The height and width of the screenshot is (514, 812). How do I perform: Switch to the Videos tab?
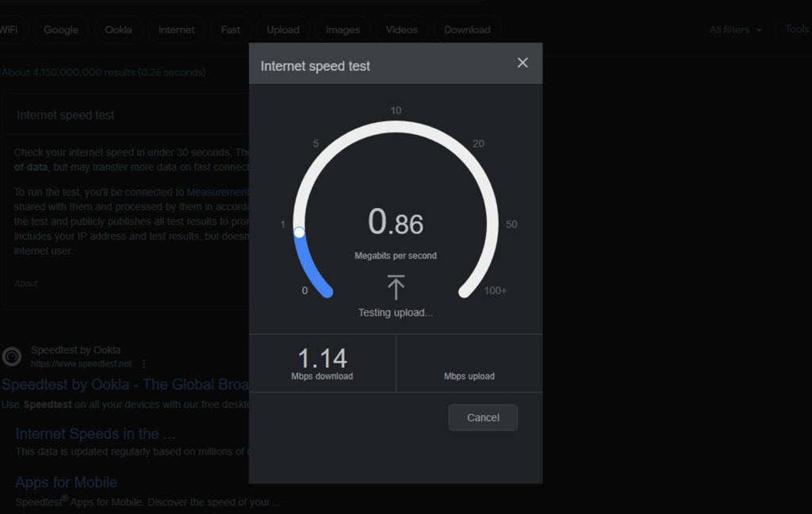pyautogui.click(x=401, y=30)
